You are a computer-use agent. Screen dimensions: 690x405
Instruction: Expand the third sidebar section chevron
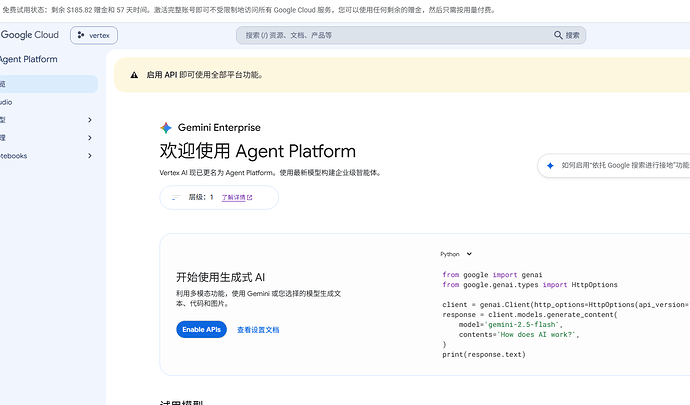[x=90, y=120]
